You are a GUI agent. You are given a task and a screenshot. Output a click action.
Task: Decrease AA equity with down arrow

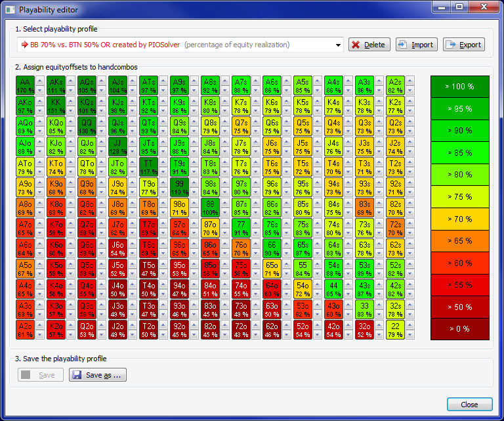40,91
